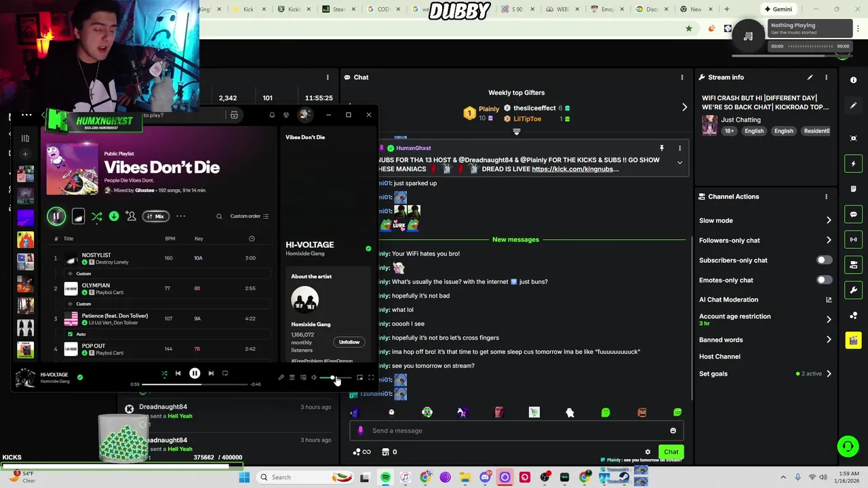The image size is (868, 488).
Task: Open more options ellipsis for the playlist
Action: pos(181,216)
